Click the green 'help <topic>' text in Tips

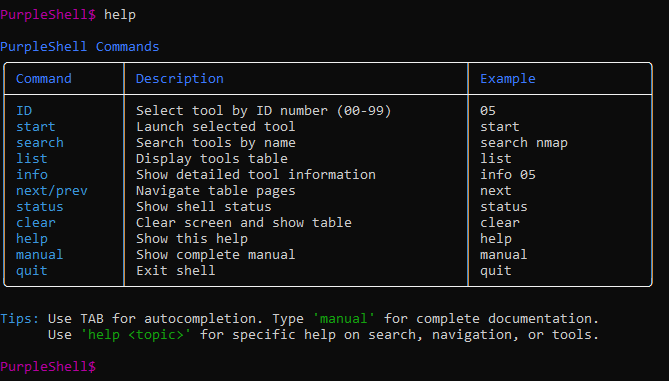(x=136, y=334)
